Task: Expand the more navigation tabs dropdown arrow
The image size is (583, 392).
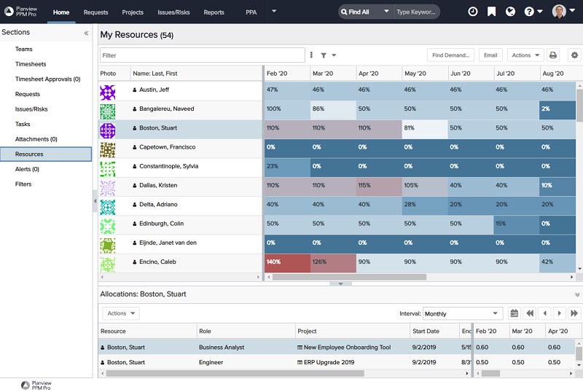Action: 274,11
